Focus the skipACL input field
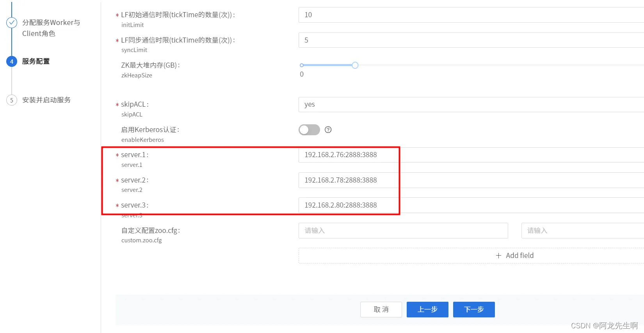 click(471, 104)
